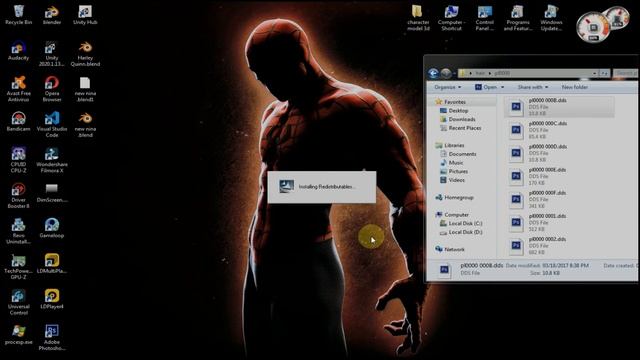Select the pl0000 000E.dds file
The image size is (640, 360).
pos(559,176)
